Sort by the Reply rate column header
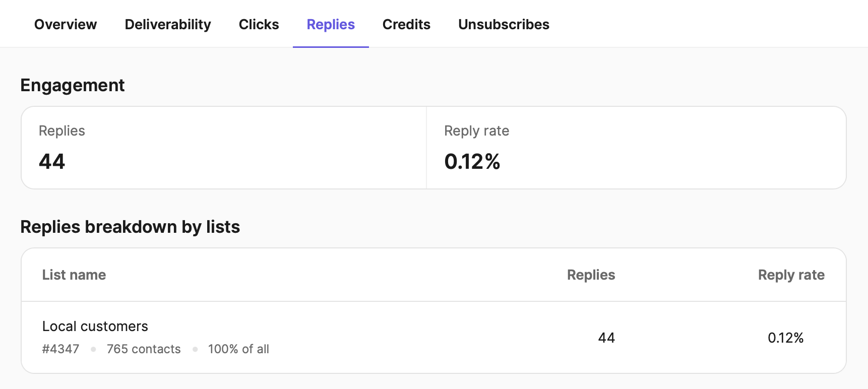Viewport: 868px width, 389px height. pyautogui.click(x=791, y=275)
